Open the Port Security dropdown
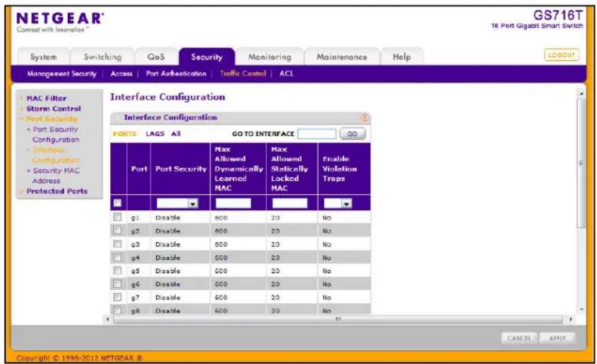 click(178, 203)
